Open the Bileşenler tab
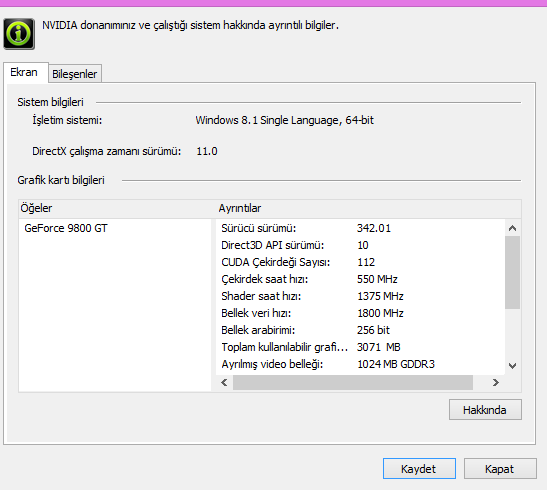Image resolution: width=547 pixels, height=490 pixels. (75, 74)
